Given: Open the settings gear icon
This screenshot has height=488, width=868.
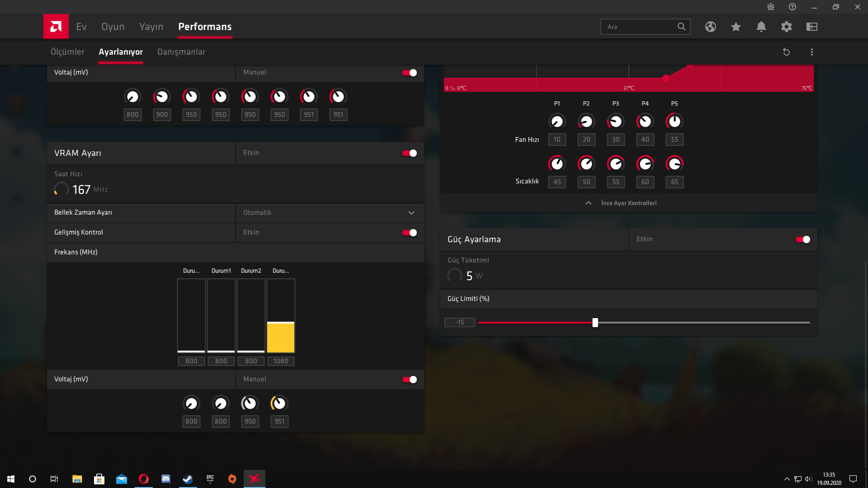Looking at the screenshot, I should (x=787, y=27).
